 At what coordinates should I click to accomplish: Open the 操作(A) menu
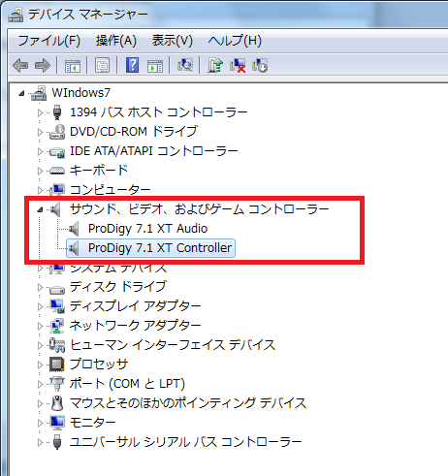116,41
